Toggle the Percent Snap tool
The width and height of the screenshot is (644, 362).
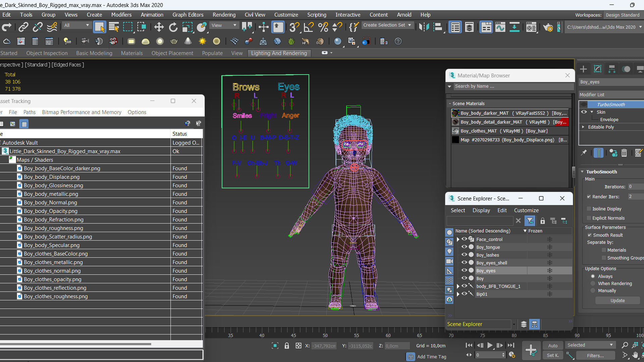click(323, 27)
